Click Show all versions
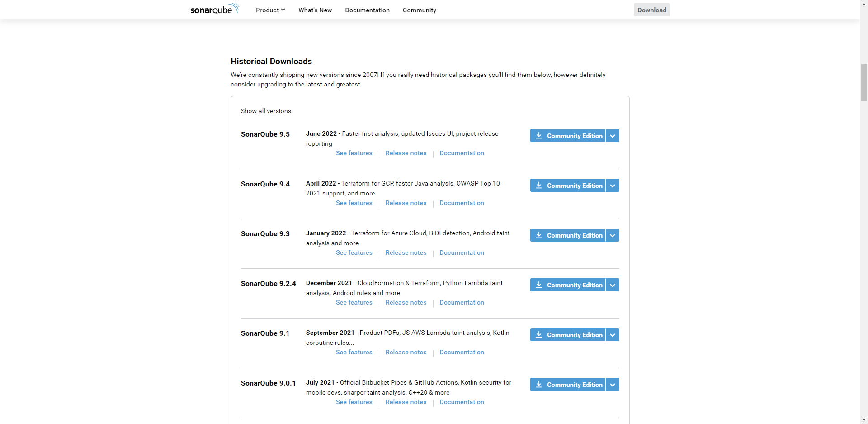 pos(266,111)
